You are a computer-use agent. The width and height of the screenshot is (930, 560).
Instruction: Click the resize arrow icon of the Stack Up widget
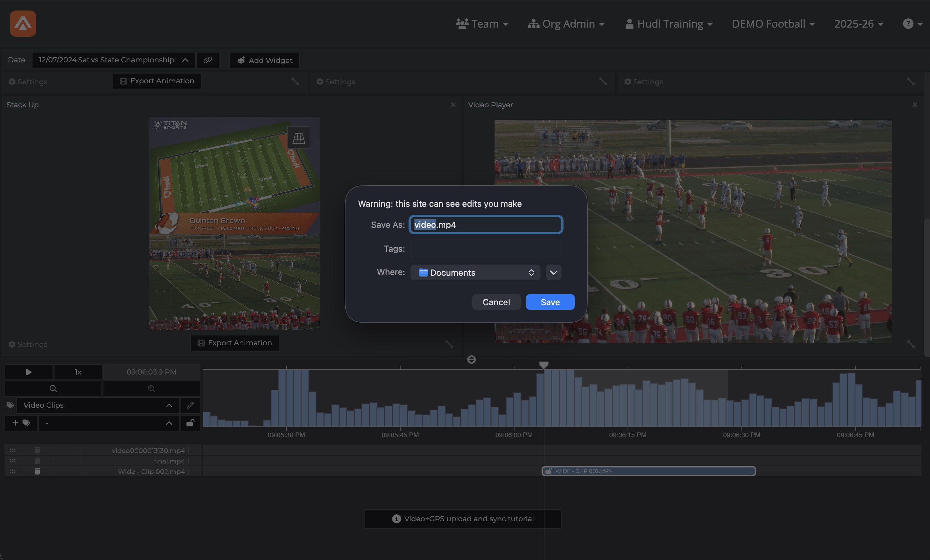(x=449, y=344)
